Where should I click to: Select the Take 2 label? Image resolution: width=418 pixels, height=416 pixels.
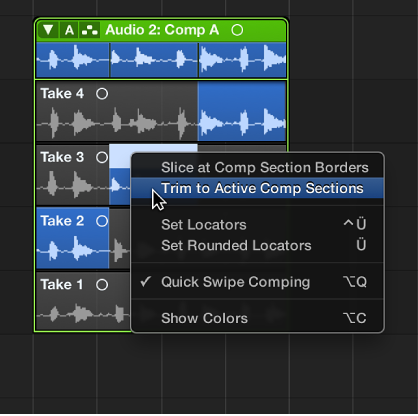pyautogui.click(x=62, y=221)
